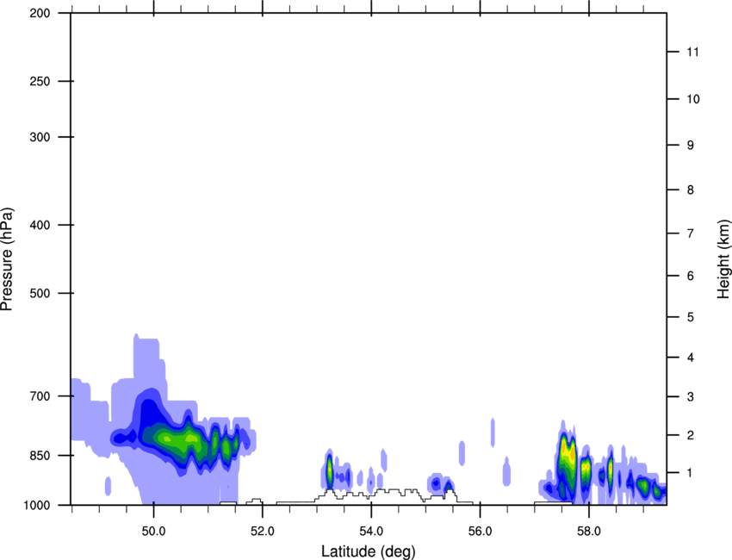Screen dimensions: 732x560
Task: Pick the 8 km height label
Action: (x=691, y=190)
